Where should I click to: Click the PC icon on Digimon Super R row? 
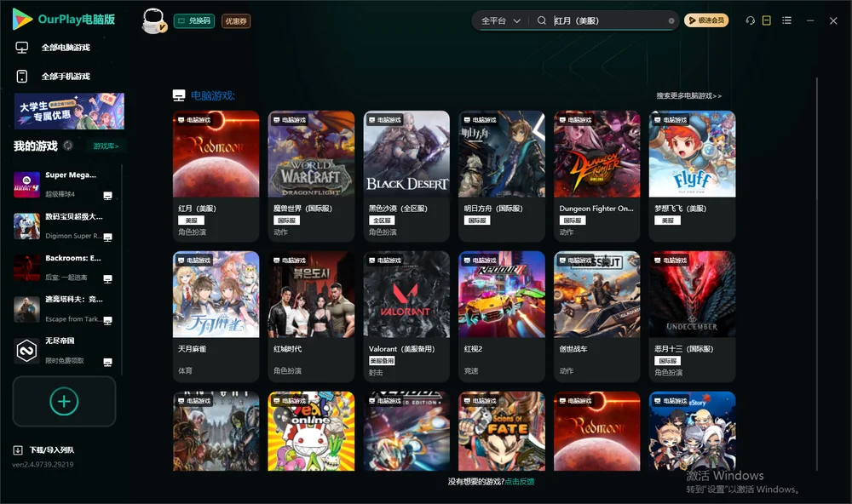107,238
